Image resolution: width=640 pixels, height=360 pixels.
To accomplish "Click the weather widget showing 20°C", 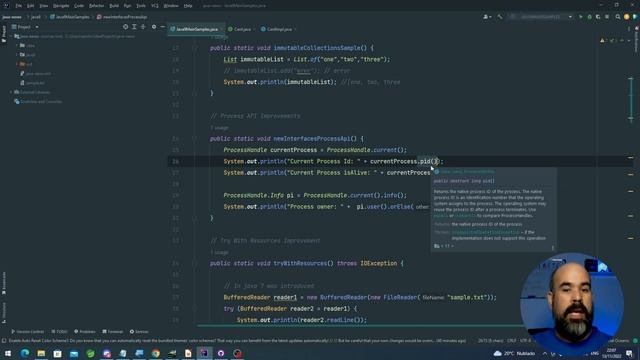I will 514,353.
